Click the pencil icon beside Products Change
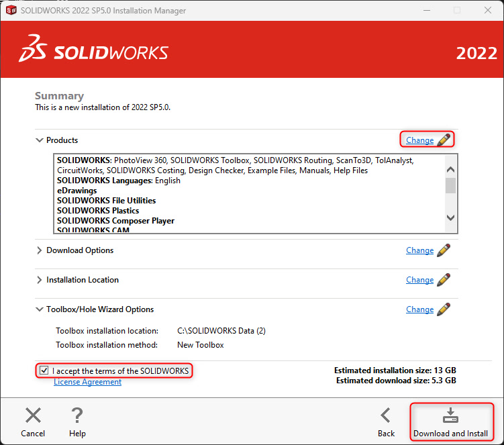The width and height of the screenshot is (504, 445). pos(444,140)
